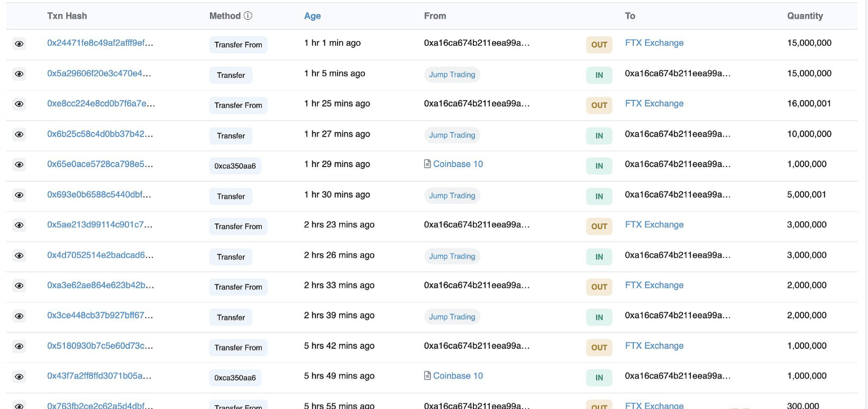Click the Jump Trading tag at 2 hrs 26 mins
The width and height of the screenshot is (868, 409).
click(451, 256)
